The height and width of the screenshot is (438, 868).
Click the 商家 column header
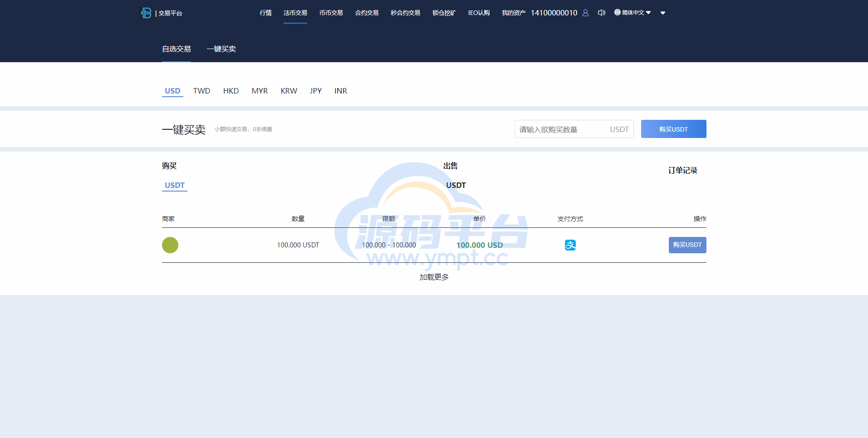point(168,219)
